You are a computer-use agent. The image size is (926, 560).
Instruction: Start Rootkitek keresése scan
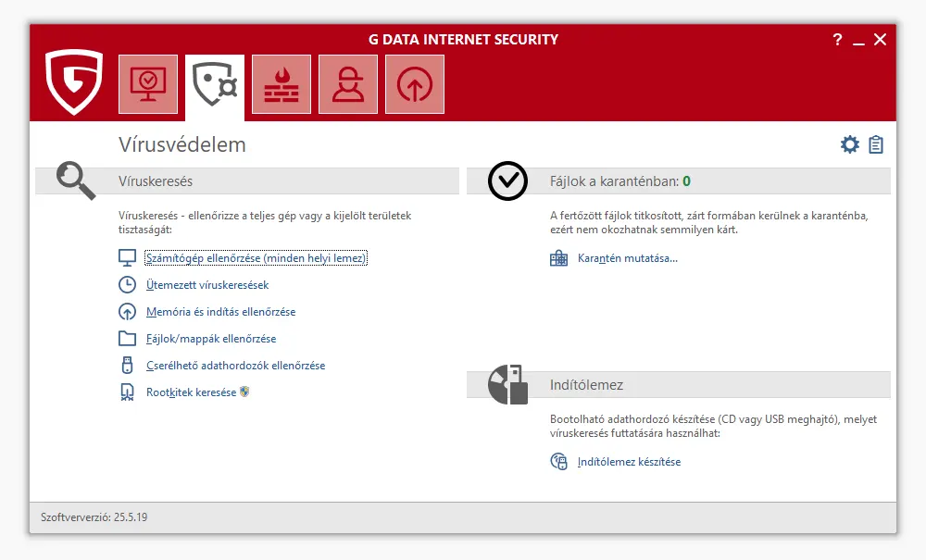[191, 392]
